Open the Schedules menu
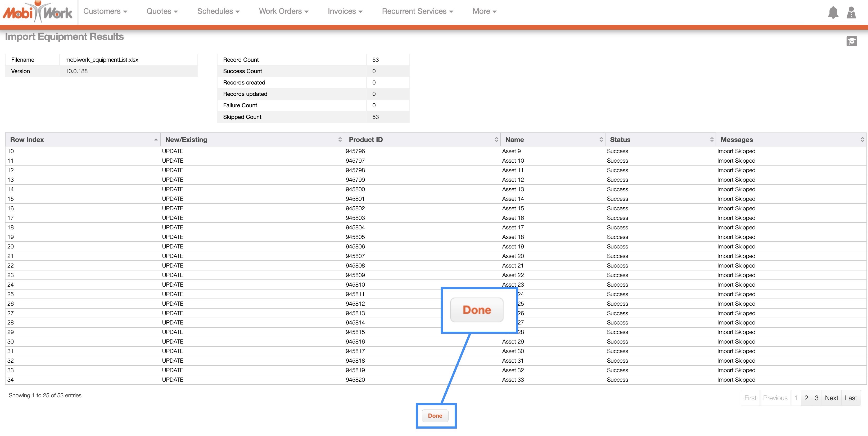 [218, 11]
